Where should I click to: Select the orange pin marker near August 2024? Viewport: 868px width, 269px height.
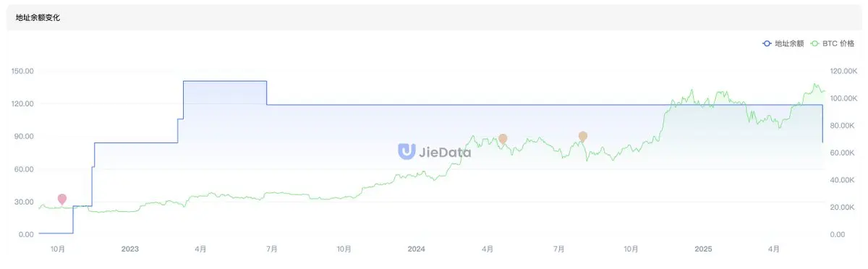583,136
